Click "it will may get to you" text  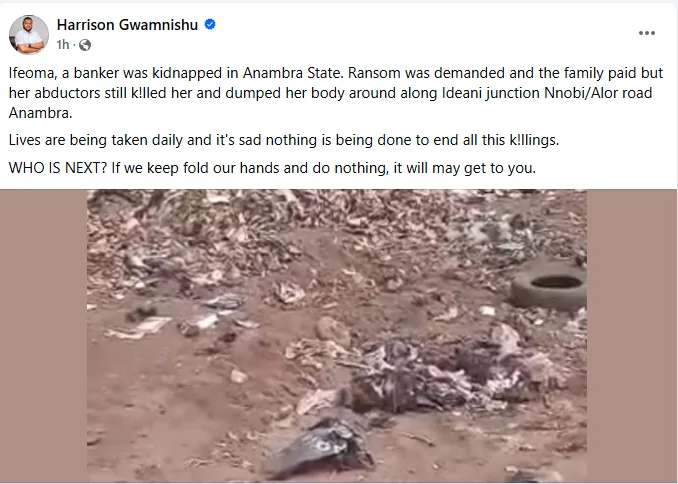[x=464, y=168]
